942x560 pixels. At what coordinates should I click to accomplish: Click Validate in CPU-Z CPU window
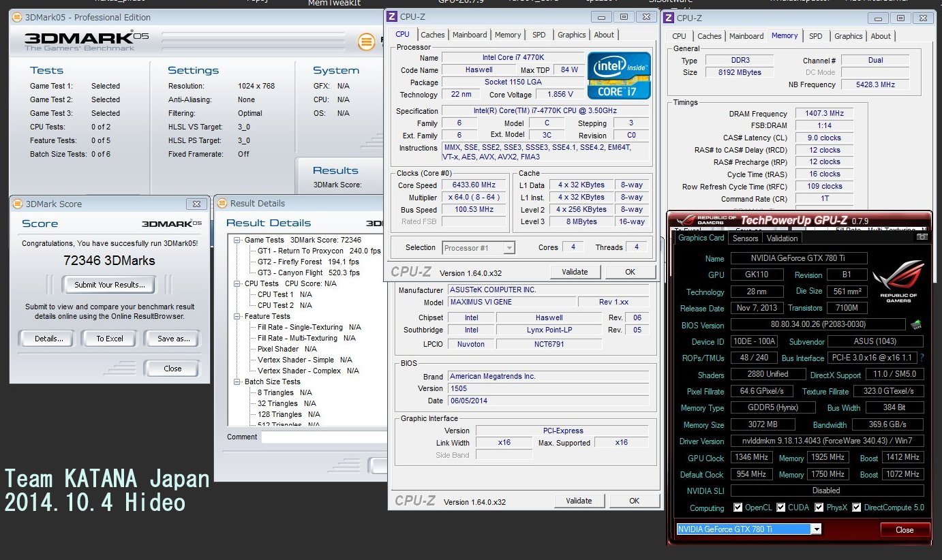575,272
